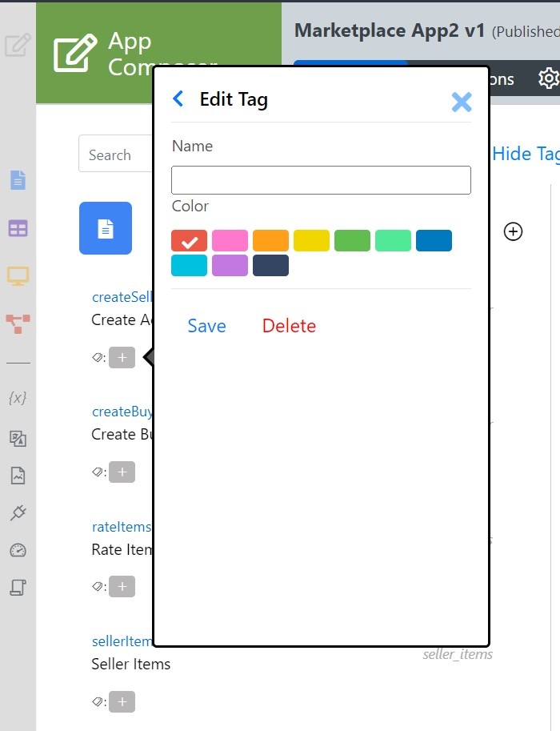The image size is (560, 731).
Task: Go back from Edit Tag dialog
Action: 178,98
